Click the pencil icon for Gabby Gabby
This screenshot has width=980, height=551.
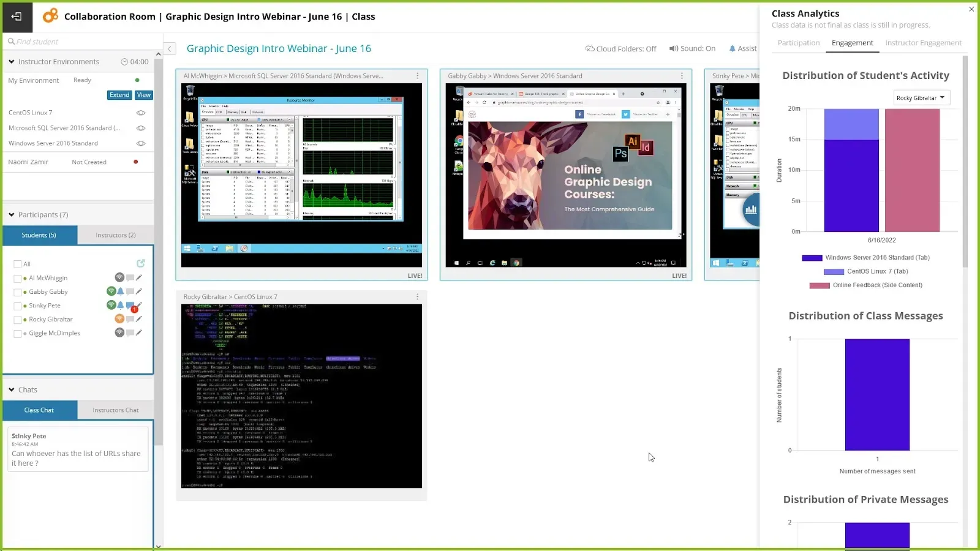pos(139,291)
